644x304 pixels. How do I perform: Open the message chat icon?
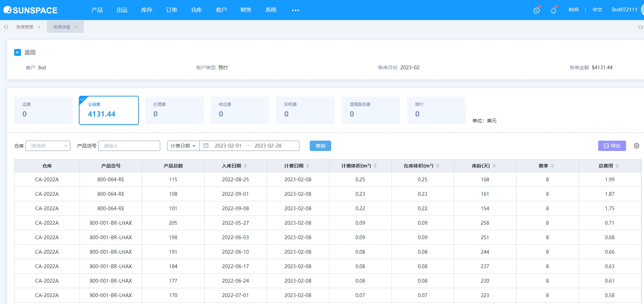(536, 10)
